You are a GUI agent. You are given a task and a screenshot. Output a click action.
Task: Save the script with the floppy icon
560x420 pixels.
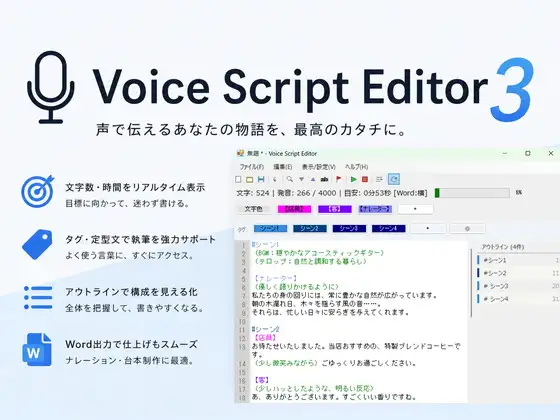[x=261, y=179]
